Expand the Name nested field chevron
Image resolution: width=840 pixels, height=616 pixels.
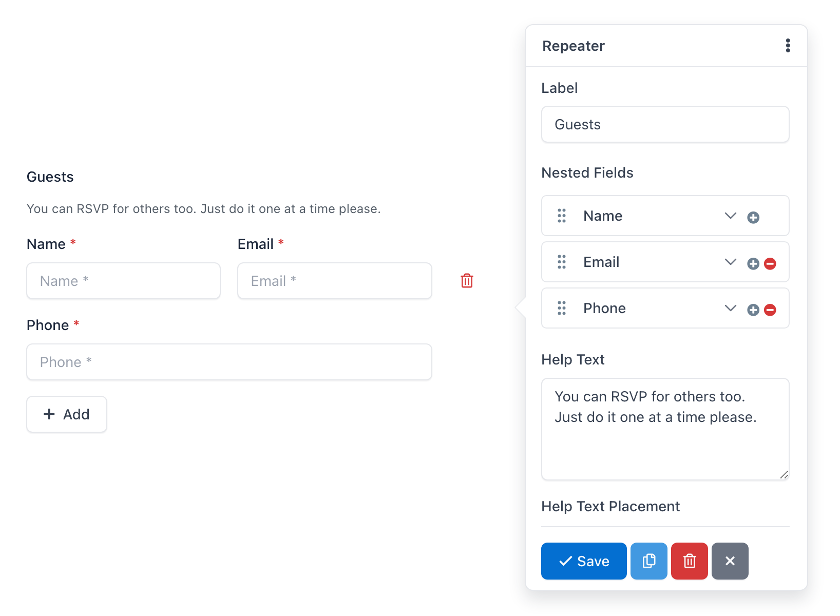point(731,216)
